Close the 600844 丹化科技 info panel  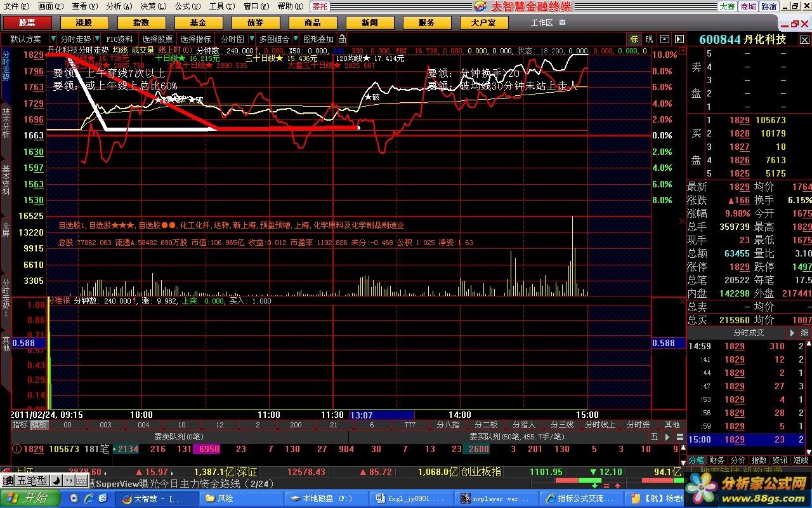click(804, 39)
